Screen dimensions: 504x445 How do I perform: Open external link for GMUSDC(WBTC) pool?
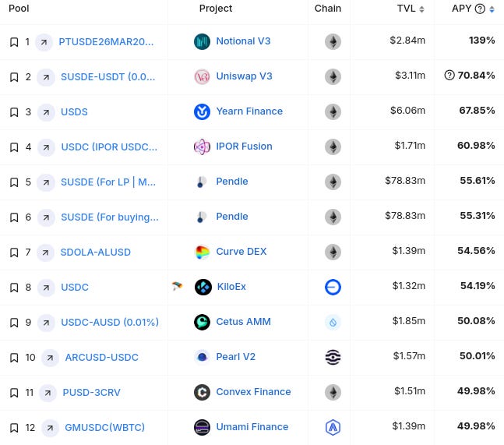(50, 428)
